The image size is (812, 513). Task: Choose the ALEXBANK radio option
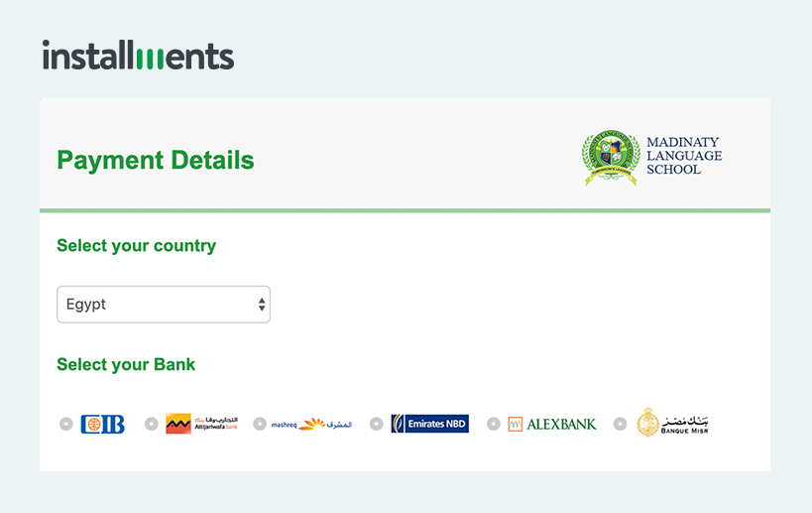click(x=494, y=424)
